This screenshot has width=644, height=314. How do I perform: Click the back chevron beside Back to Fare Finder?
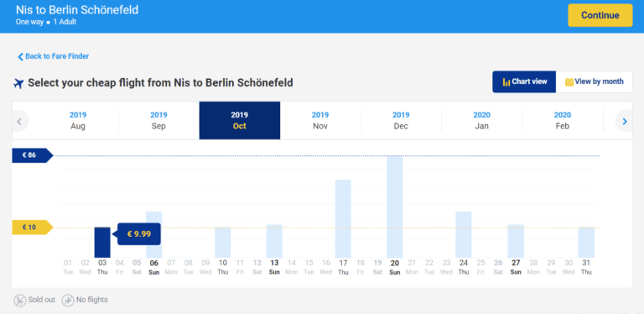pos(20,57)
